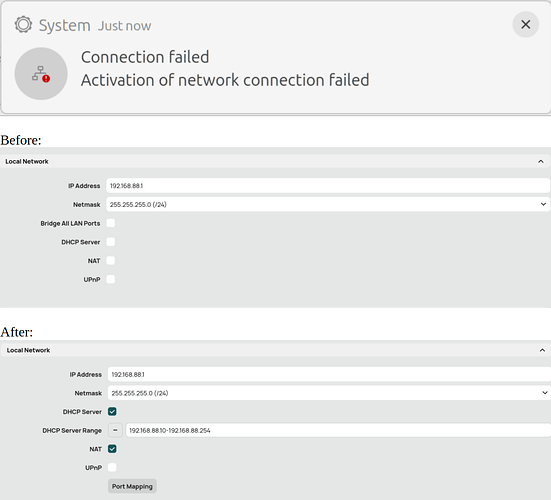The image size is (551, 500).
Task: Click the IP Address field in After panel
Action: tap(329, 374)
